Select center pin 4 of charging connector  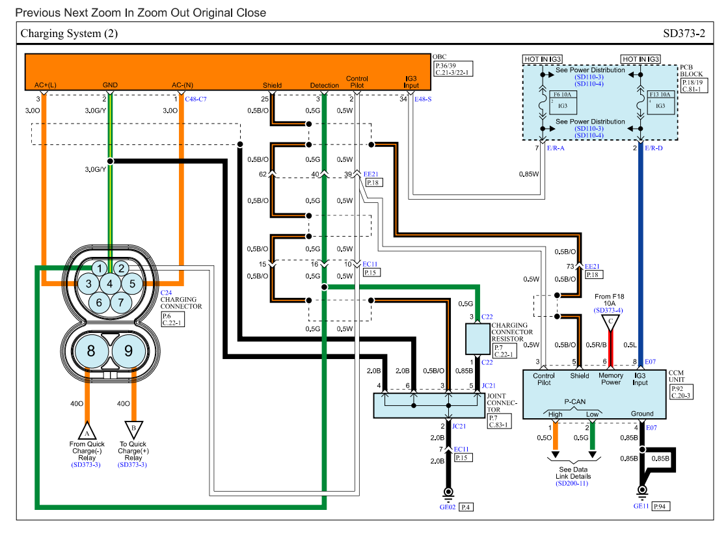point(110,284)
